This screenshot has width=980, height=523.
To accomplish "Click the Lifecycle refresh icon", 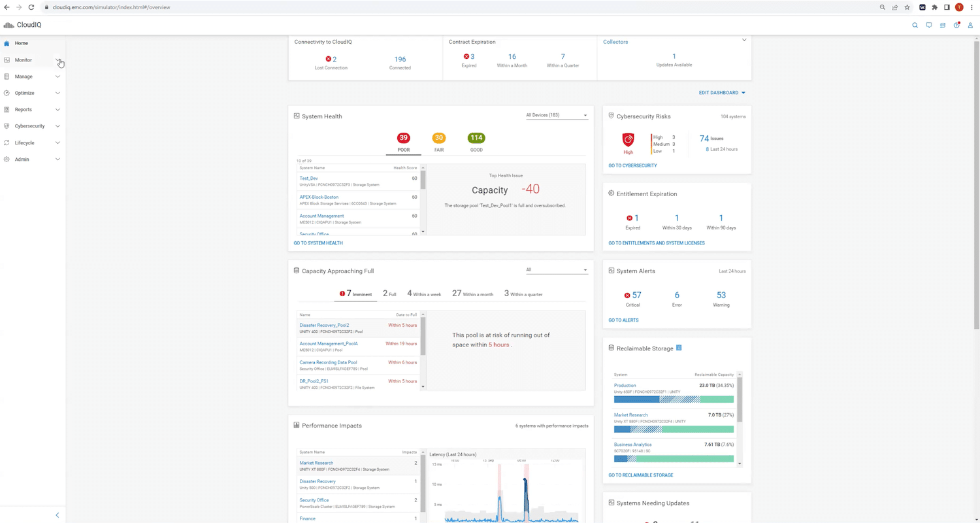I will 7,143.
